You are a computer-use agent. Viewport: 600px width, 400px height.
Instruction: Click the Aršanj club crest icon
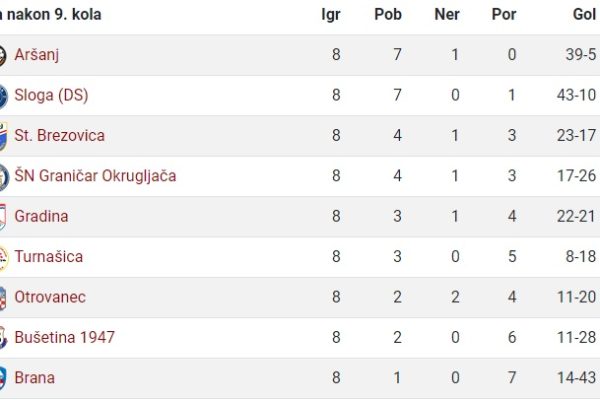(3, 55)
